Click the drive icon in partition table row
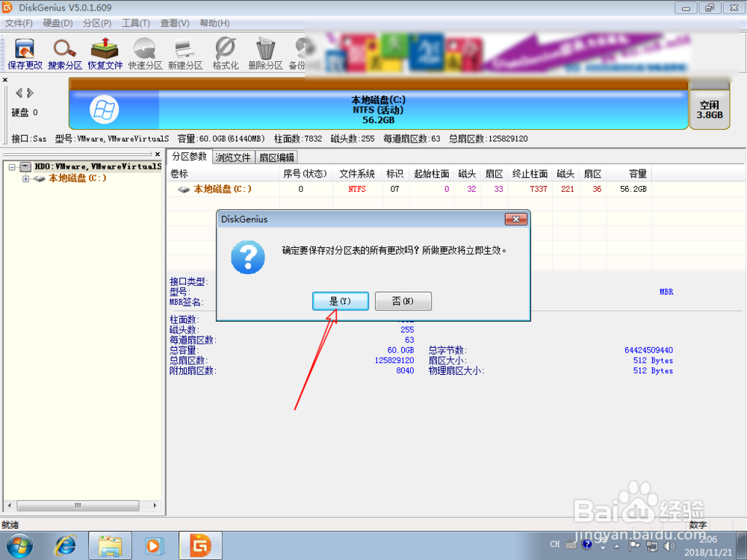Screen dimensions: 747x560 pyautogui.click(x=184, y=190)
